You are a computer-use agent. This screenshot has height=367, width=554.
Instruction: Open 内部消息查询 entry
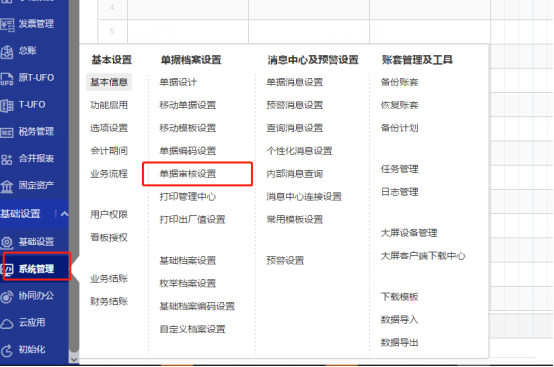coord(295,174)
